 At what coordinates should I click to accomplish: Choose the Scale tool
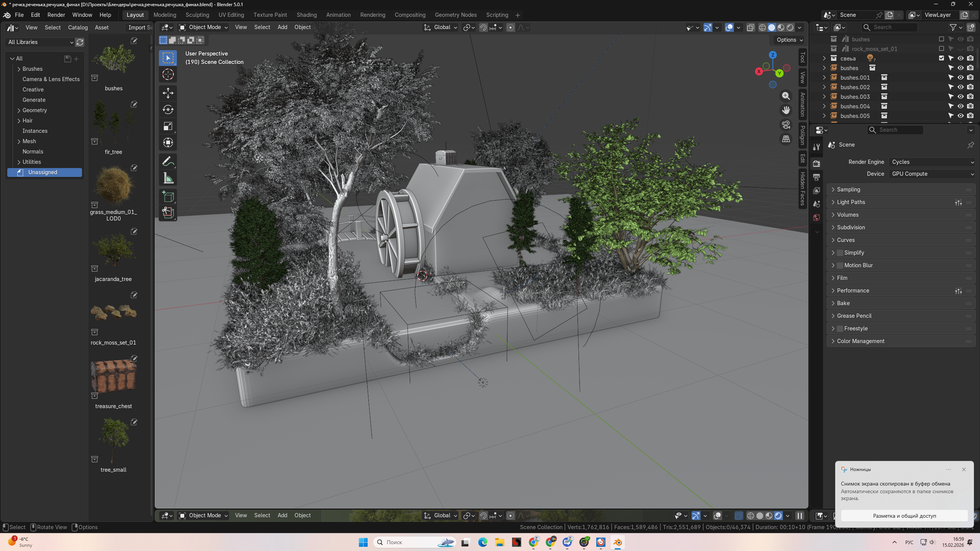[168, 126]
